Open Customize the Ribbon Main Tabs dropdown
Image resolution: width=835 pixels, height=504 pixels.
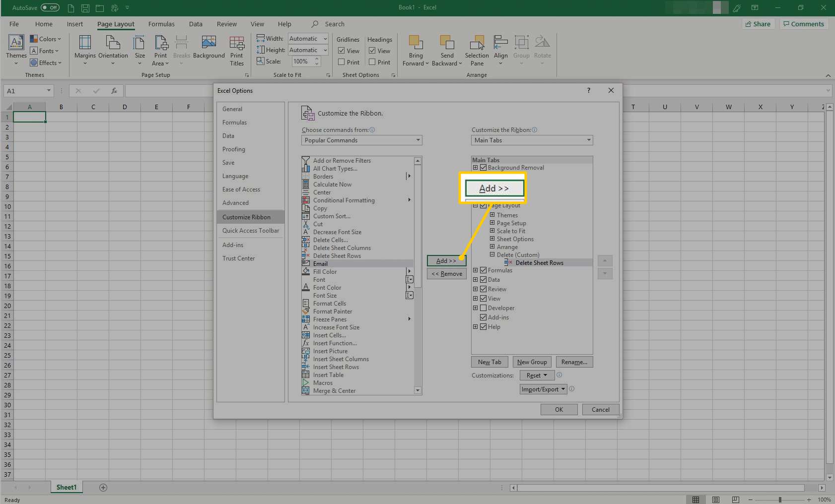point(532,140)
